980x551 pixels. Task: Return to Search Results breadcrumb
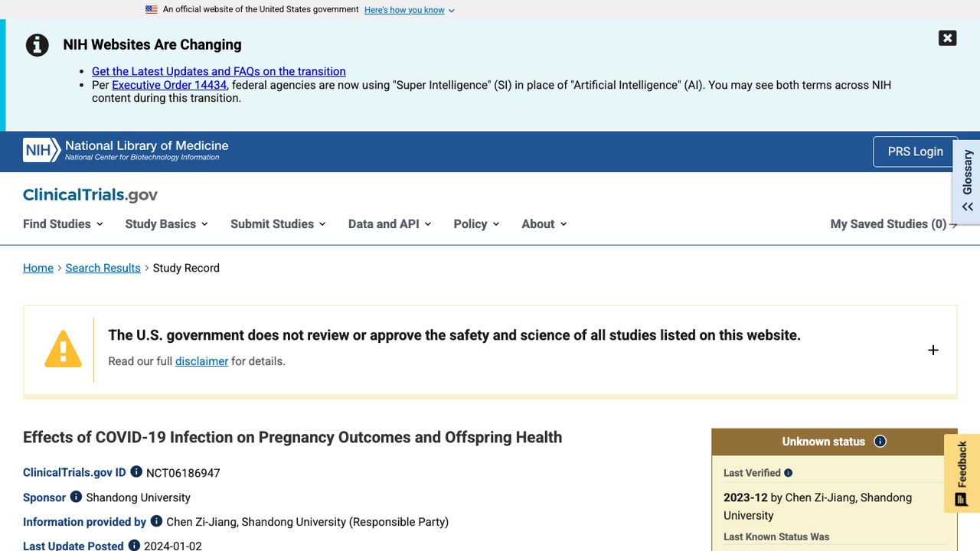click(x=103, y=268)
